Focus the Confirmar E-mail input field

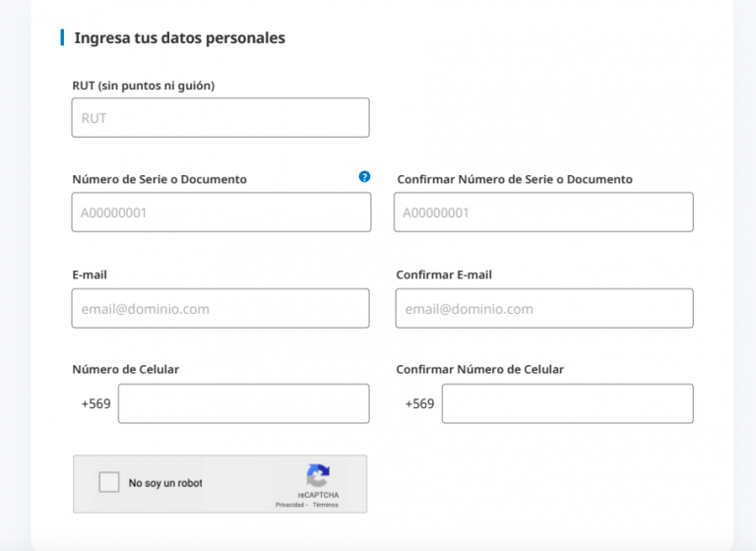pyautogui.click(x=543, y=308)
